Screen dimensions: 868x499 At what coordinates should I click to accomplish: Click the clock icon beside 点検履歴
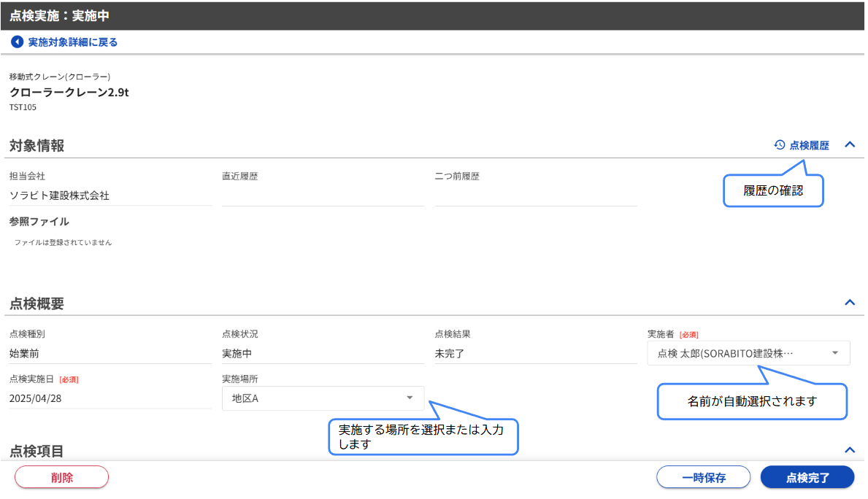(780, 145)
